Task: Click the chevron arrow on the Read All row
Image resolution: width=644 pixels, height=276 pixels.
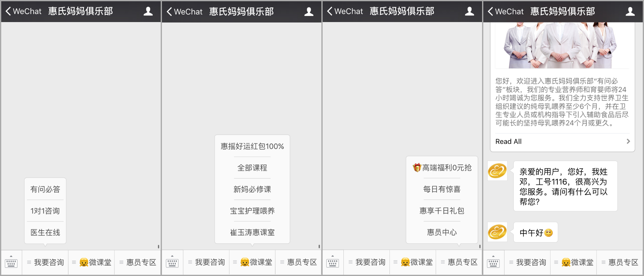Action: 628,141
